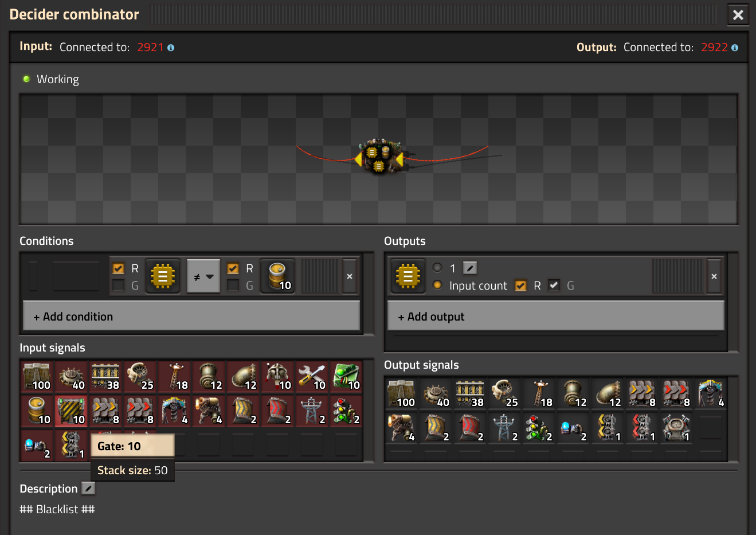Click the electric pole 18 input signal
This screenshot has height=535, width=756.
(174, 377)
